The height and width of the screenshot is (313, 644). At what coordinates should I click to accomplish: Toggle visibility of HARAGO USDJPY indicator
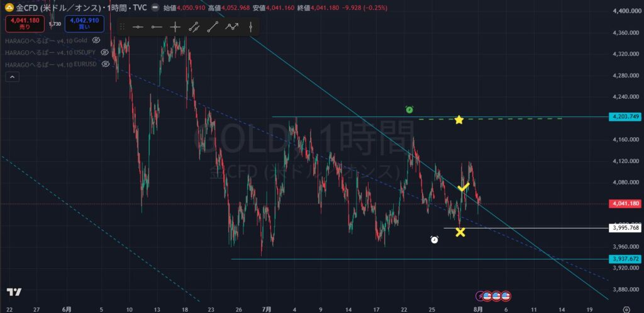104,52
